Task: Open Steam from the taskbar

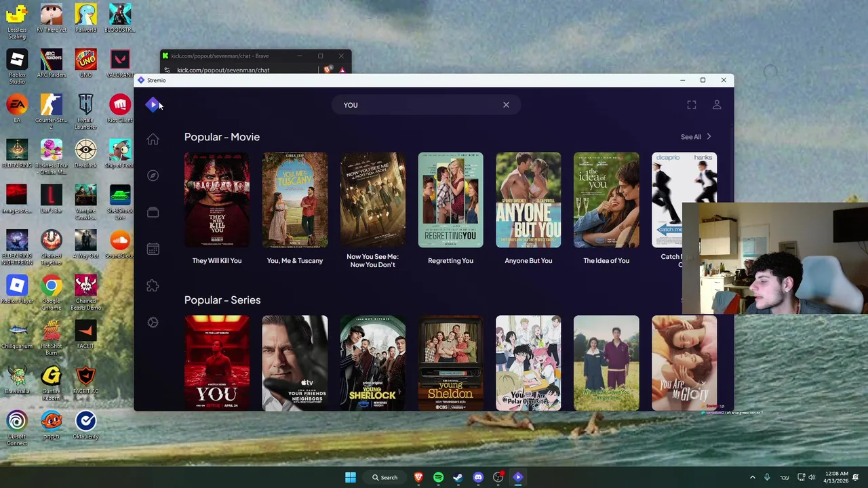Action: [458, 477]
